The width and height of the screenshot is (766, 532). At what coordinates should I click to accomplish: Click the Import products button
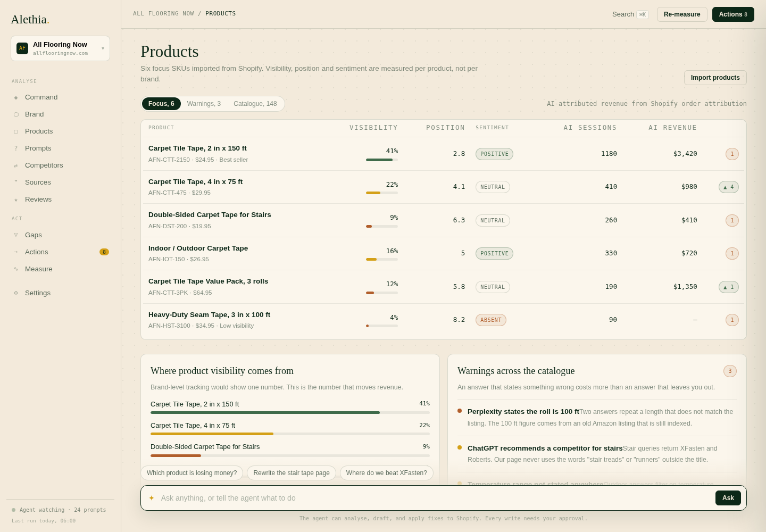(x=715, y=78)
